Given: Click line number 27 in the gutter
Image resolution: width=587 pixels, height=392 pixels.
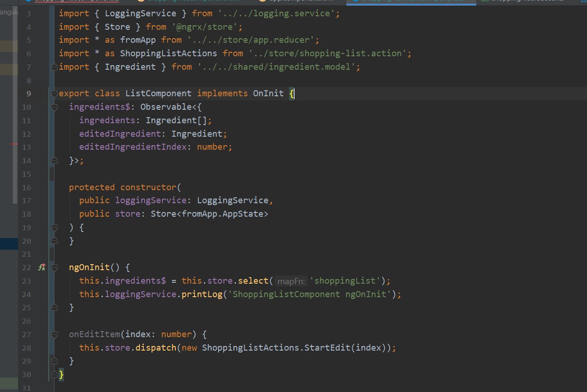Looking at the screenshot, I should [26, 334].
